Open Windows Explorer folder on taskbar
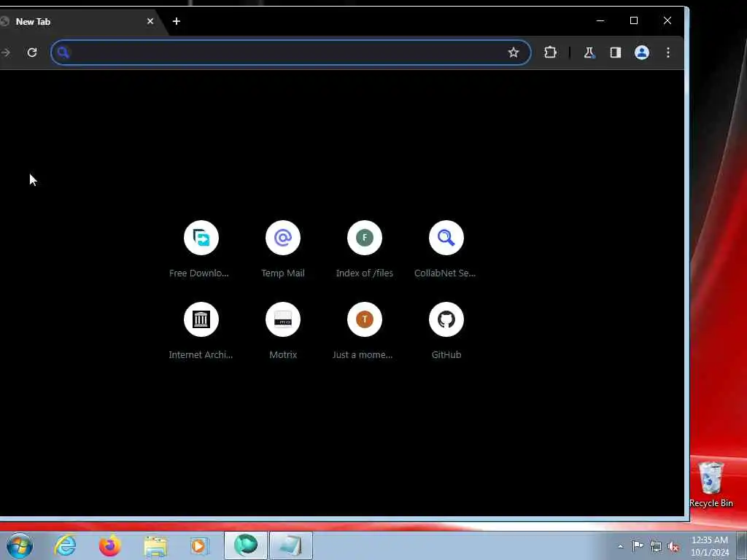747x560 pixels. [x=155, y=545]
